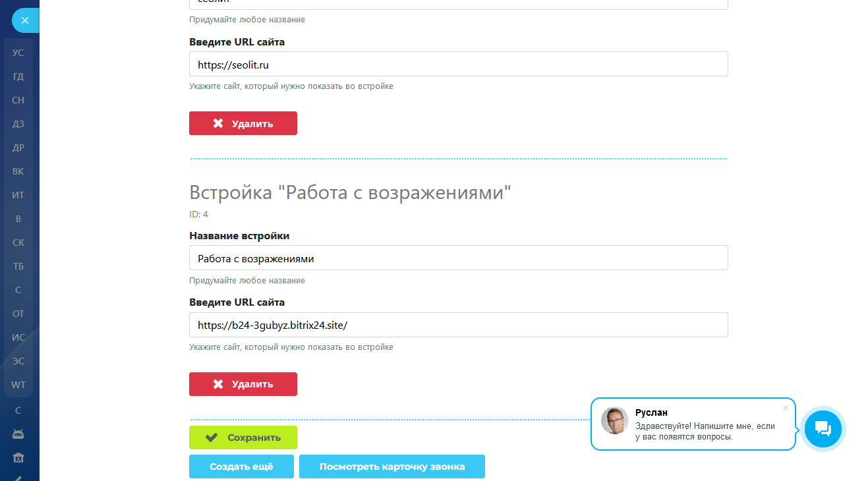This screenshot has width=868, height=481.
Task: Click the hint text under the bitrix24.site field
Action: pyautogui.click(x=291, y=347)
